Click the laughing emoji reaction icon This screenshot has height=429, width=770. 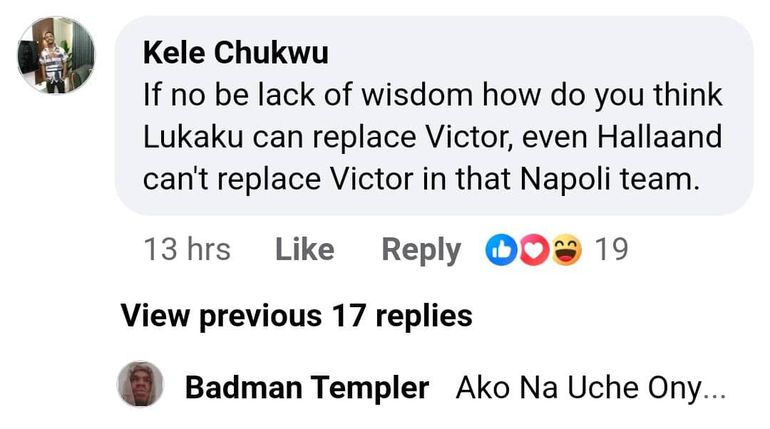pos(566,249)
